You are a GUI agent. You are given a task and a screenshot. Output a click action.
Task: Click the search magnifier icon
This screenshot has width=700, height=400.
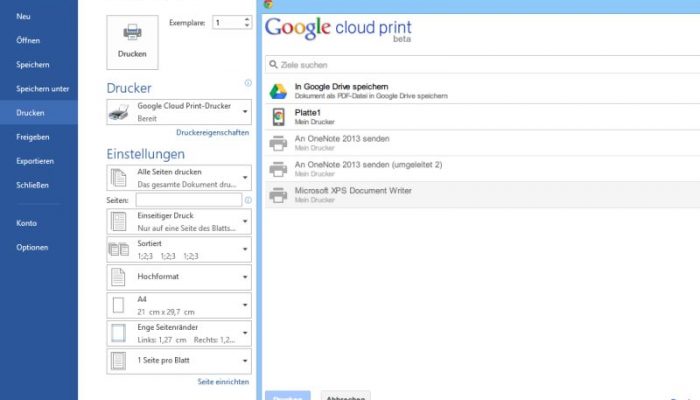(x=273, y=65)
